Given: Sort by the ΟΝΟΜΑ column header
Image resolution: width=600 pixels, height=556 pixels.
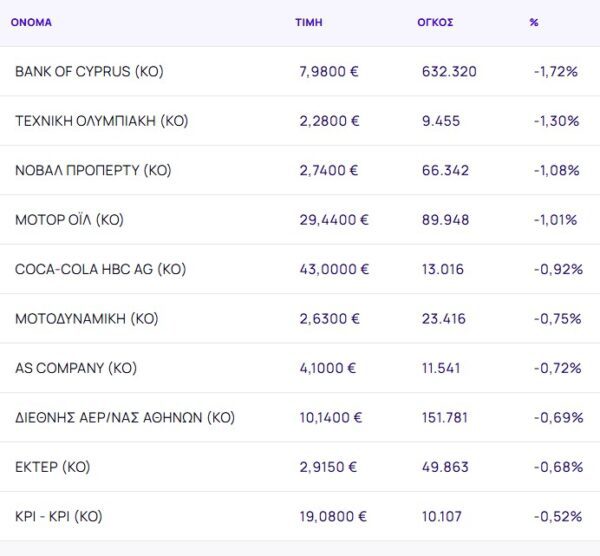Looking at the screenshot, I should [31, 22].
